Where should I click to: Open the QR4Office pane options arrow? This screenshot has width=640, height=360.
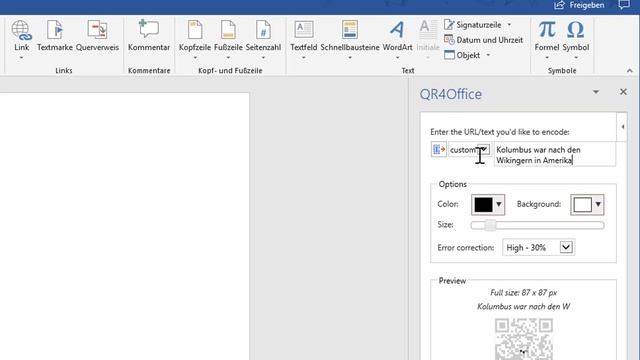596,92
